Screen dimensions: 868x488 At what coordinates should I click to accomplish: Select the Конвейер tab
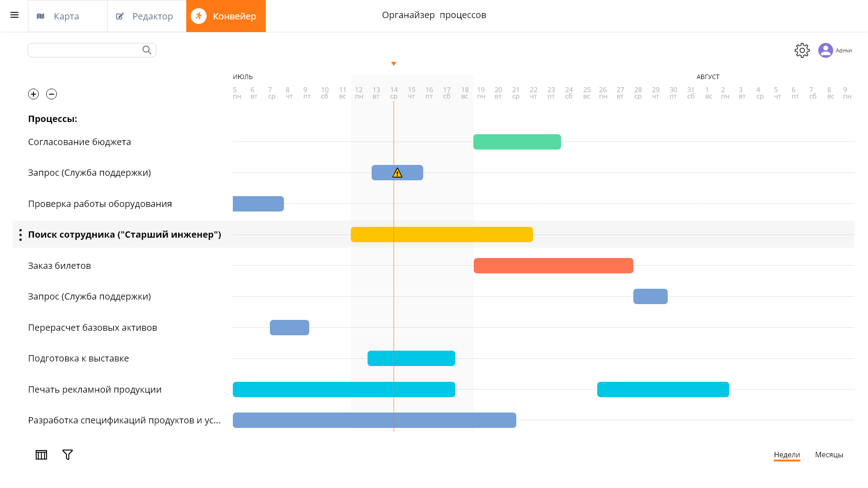tap(226, 16)
